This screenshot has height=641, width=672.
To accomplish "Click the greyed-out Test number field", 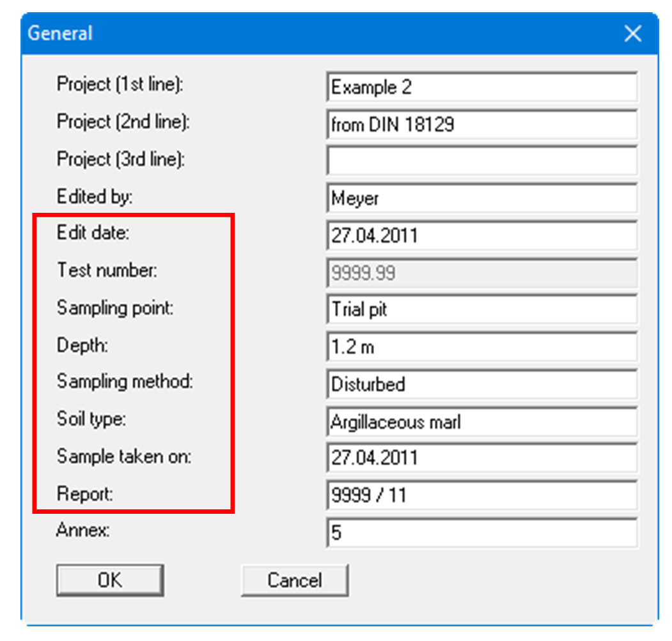I will pyautogui.click(x=481, y=273).
